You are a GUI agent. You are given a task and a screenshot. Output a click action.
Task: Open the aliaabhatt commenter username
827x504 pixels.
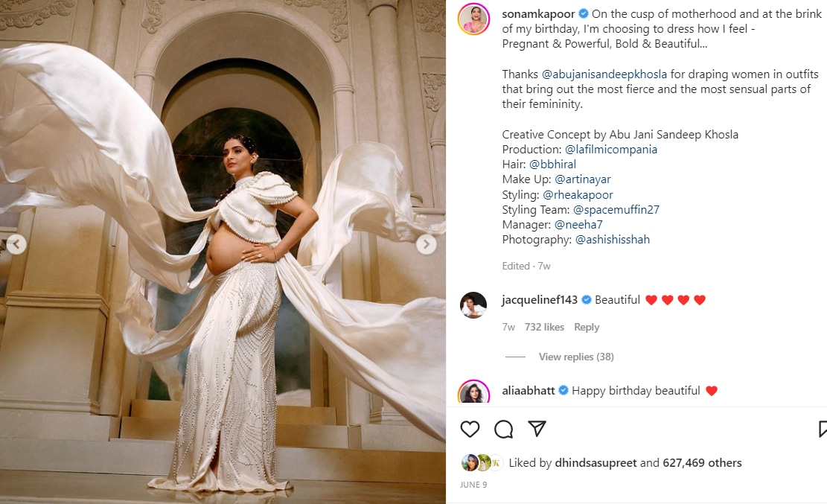pyautogui.click(x=528, y=391)
